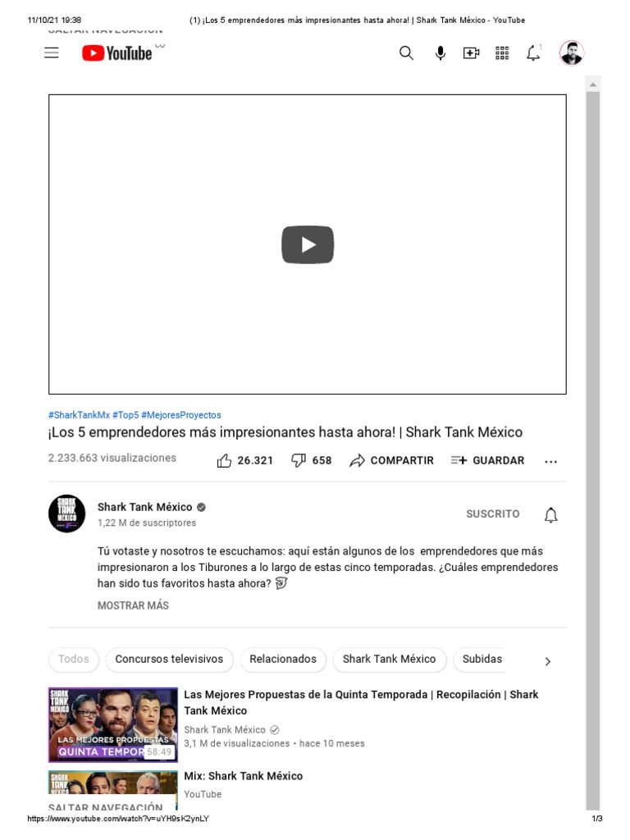Click the vertical scrollbar track
This screenshot has height=840, width=630.
pyautogui.click(x=592, y=450)
